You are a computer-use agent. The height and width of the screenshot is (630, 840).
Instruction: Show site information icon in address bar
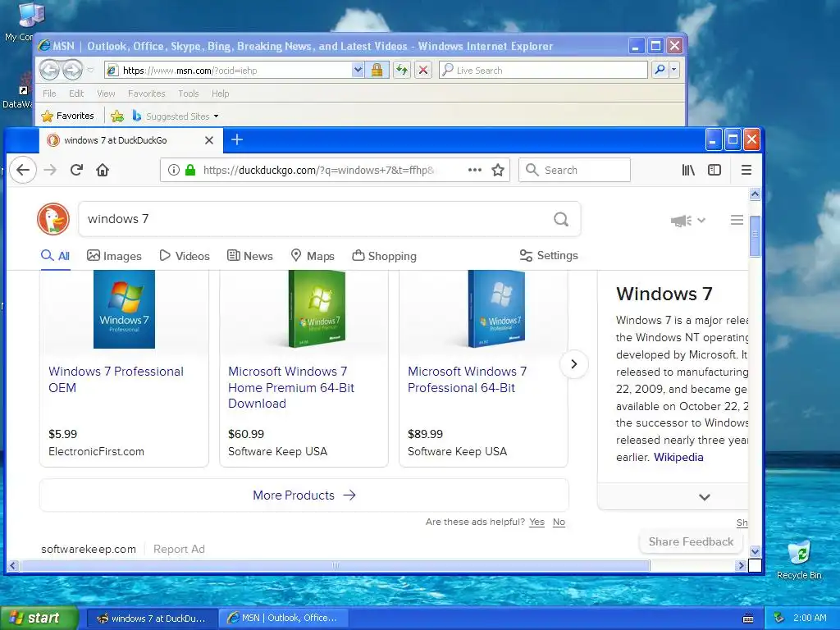(x=174, y=171)
